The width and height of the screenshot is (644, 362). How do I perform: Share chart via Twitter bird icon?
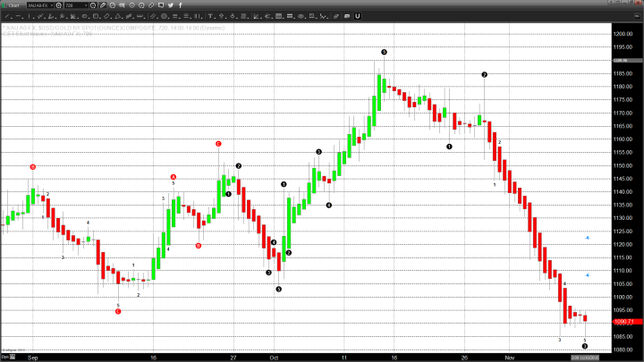click(171, 5)
